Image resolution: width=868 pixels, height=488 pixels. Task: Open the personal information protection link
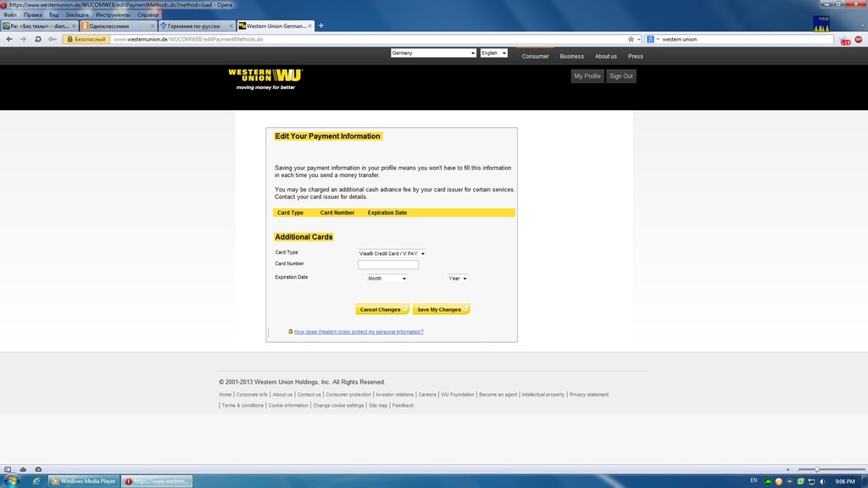point(358,332)
